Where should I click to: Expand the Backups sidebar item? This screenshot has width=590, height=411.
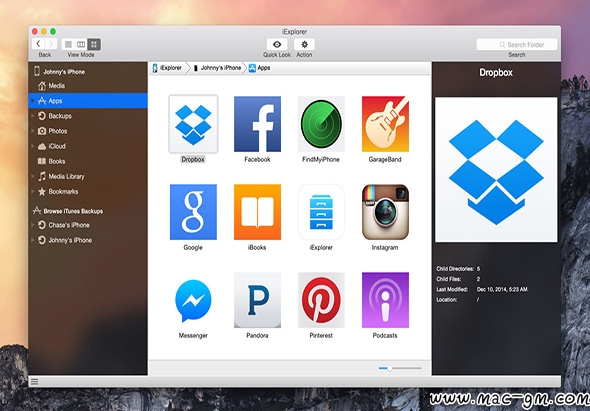[33, 116]
